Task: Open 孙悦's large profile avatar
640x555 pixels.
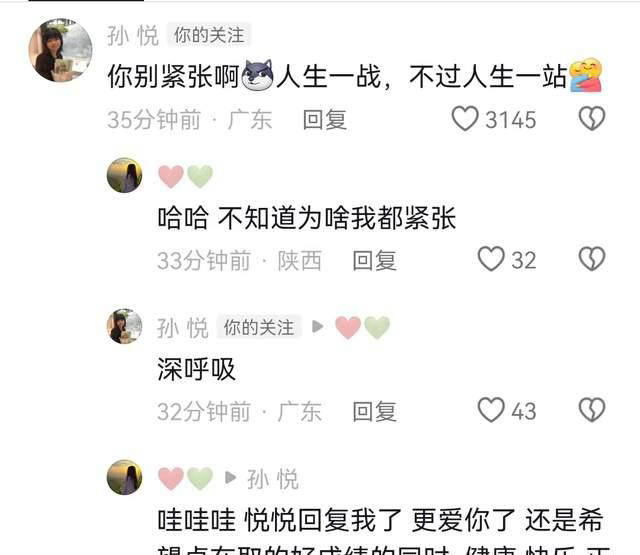Action: [x=60, y=50]
